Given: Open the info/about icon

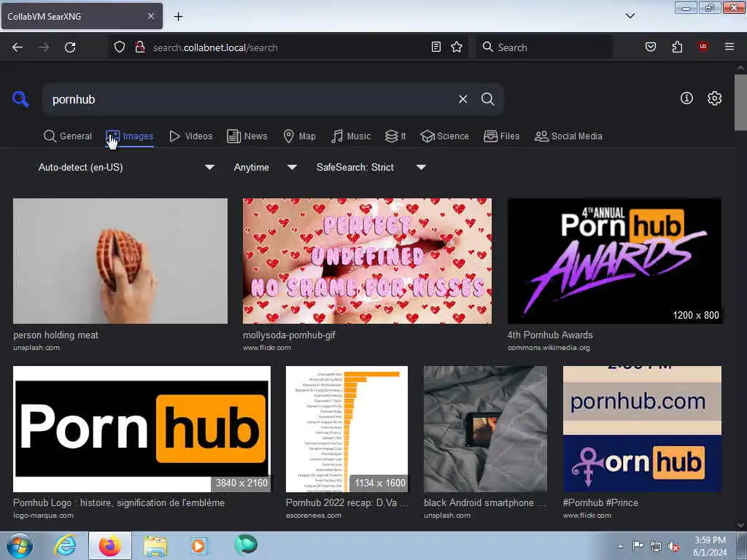Looking at the screenshot, I should 686,98.
